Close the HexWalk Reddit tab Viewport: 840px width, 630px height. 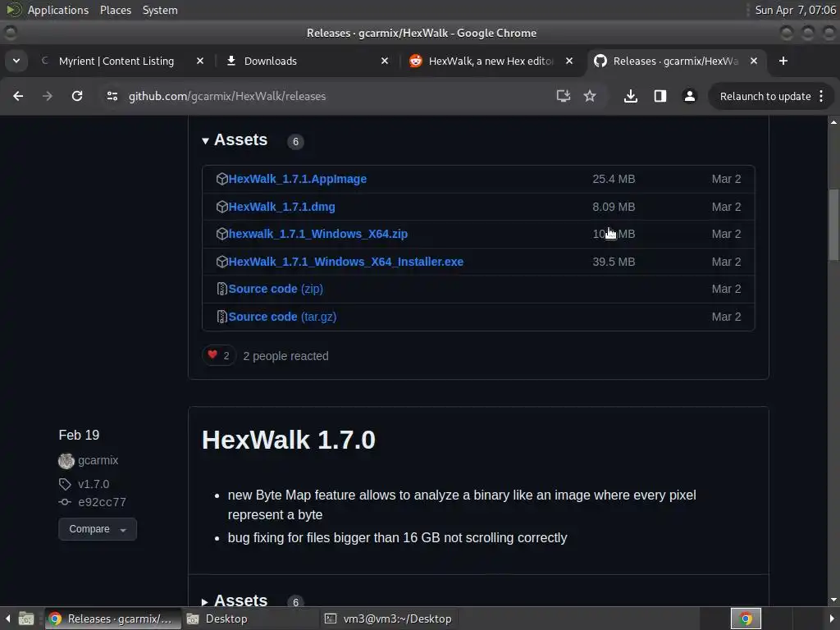pyautogui.click(x=569, y=61)
